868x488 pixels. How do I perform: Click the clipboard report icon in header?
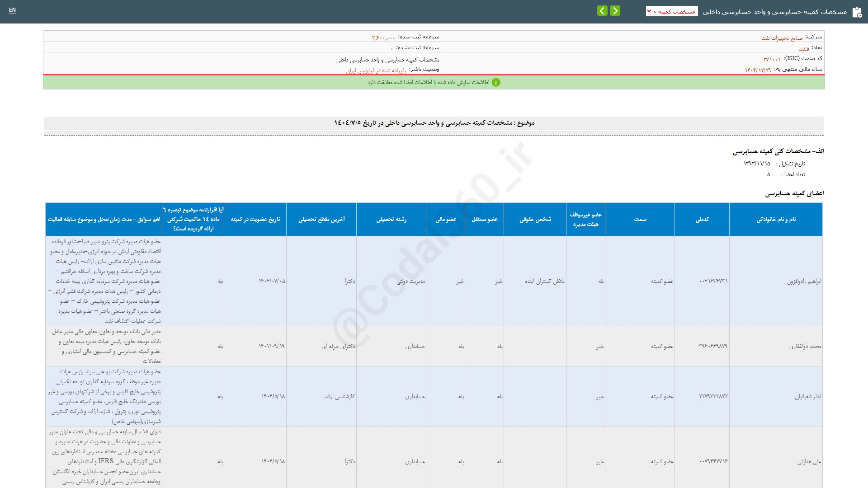[x=857, y=12]
